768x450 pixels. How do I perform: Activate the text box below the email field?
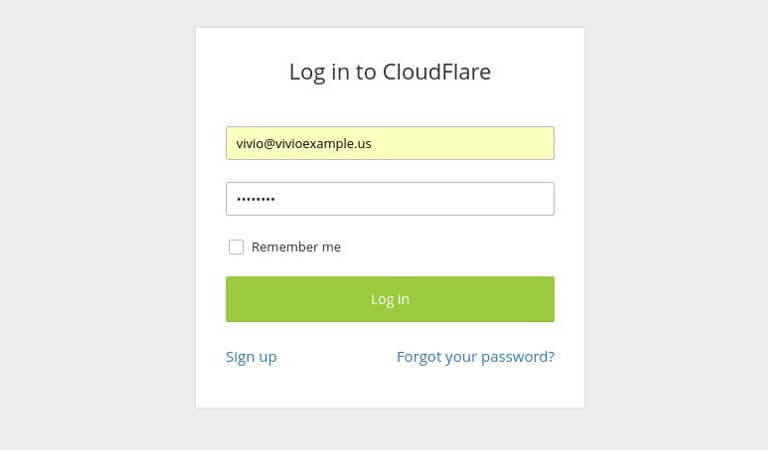[390, 199]
